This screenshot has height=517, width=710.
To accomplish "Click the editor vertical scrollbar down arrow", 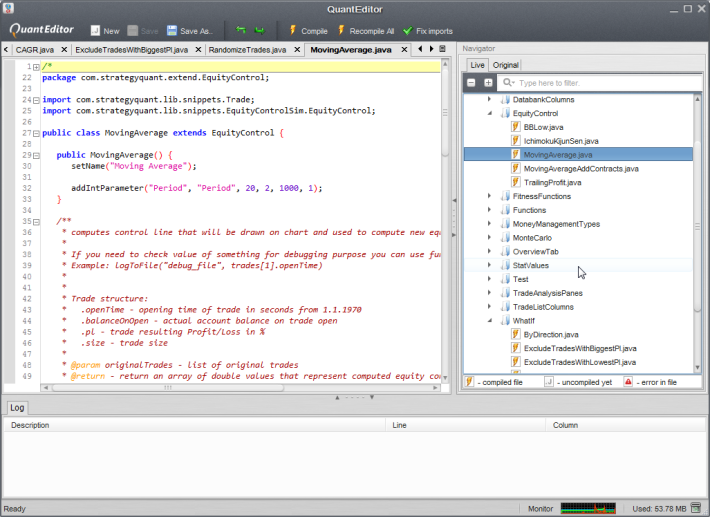I will (x=445, y=378).
